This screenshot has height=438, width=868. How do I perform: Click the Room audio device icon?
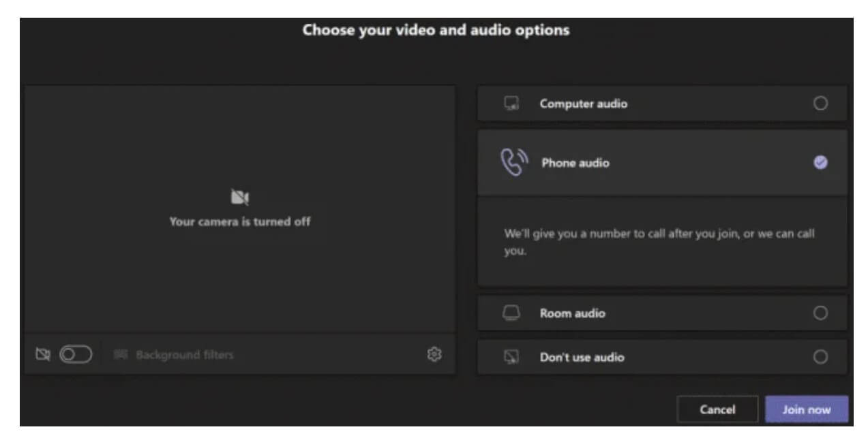511,313
